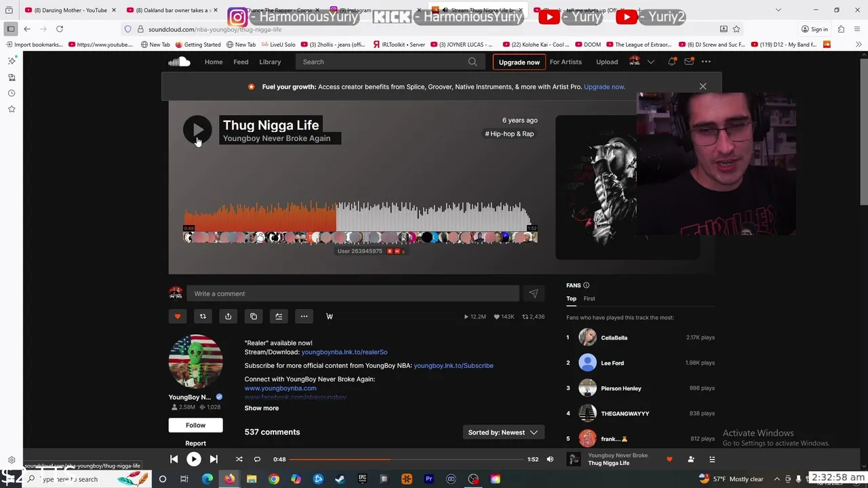
Task: Expand description with Show more
Action: (261, 408)
